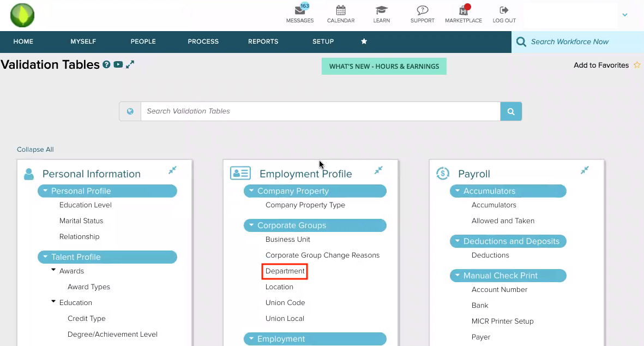Click the Validation Tables help question icon
This screenshot has height=346, width=644.
(x=106, y=64)
